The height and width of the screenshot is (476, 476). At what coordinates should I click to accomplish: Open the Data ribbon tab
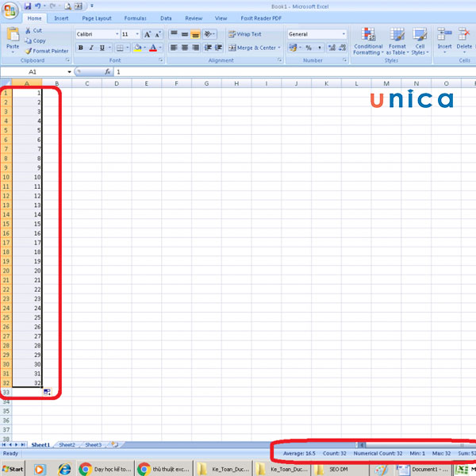click(x=166, y=18)
